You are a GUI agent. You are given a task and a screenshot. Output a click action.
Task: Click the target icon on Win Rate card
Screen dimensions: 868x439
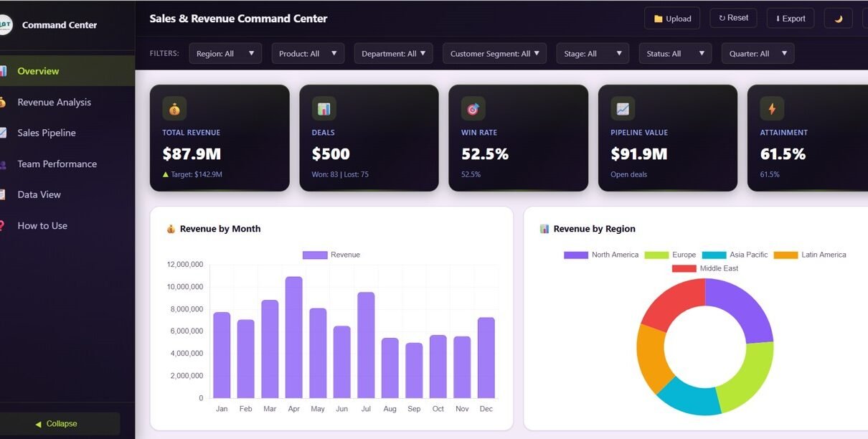(473, 108)
